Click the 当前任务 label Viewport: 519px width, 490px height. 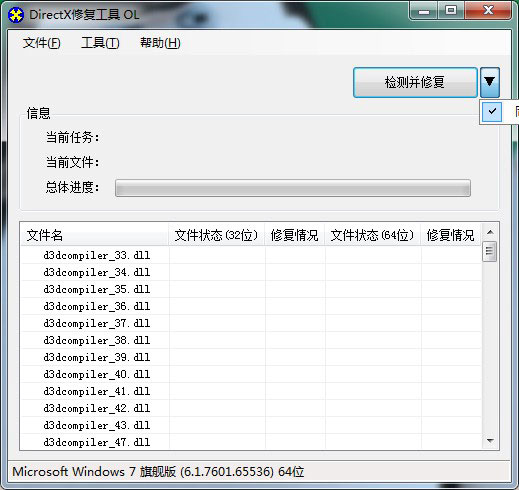pyautogui.click(x=72, y=137)
